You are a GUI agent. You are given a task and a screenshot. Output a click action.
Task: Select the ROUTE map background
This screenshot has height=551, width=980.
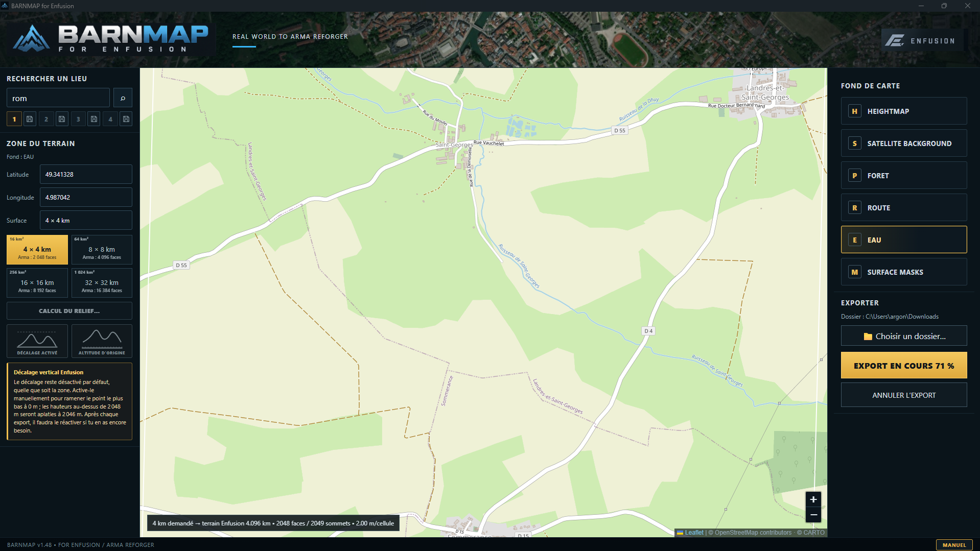coord(904,207)
